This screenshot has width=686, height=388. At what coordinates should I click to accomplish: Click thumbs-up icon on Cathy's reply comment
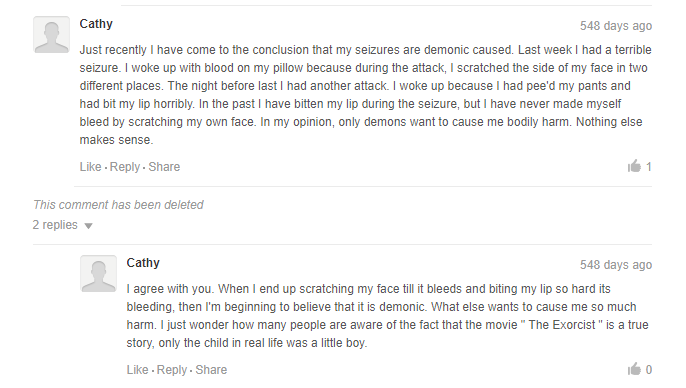pyautogui.click(x=634, y=369)
